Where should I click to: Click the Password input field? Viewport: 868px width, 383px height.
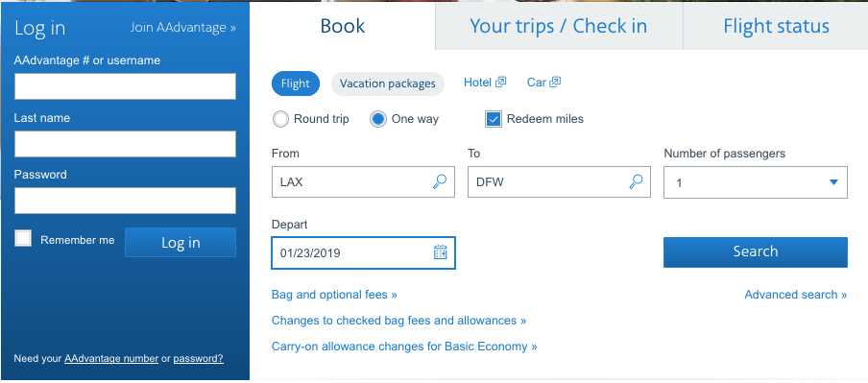(x=125, y=201)
